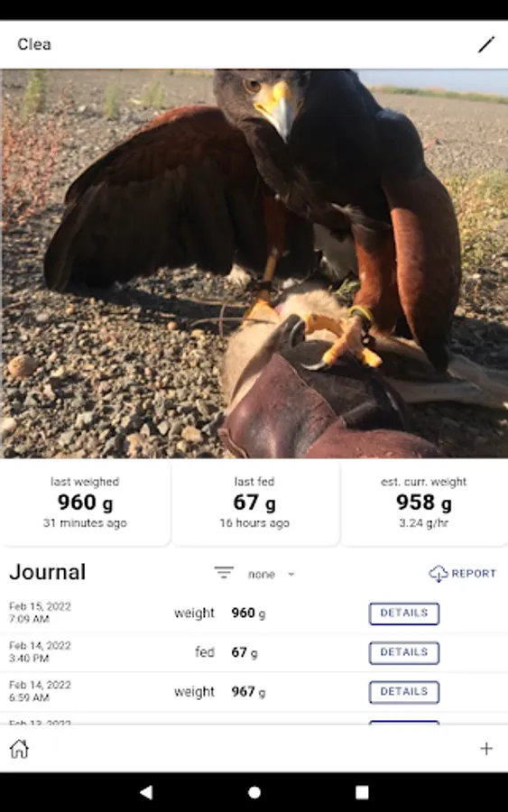
Task: Select the Feb 15, 2022 journal row
Action: click(x=254, y=614)
